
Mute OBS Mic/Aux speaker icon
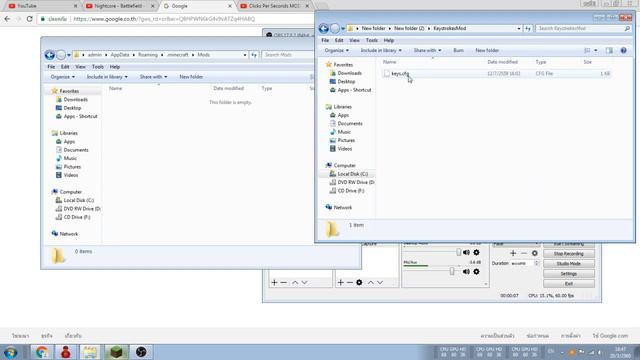point(466,272)
